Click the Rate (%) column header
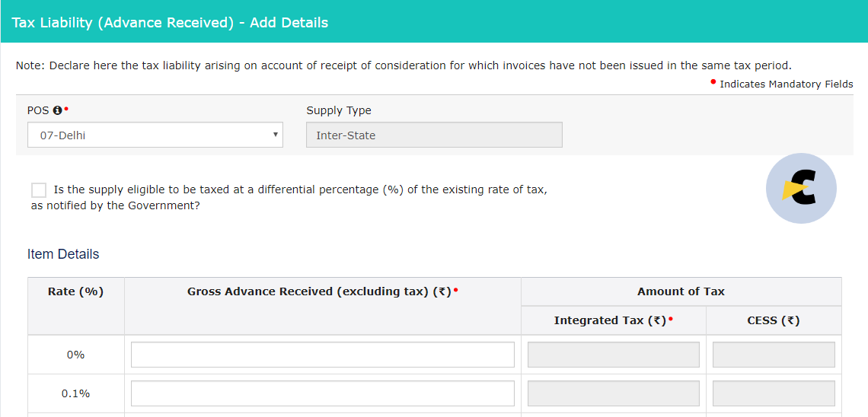The width and height of the screenshot is (868, 417). (x=76, y=291)
